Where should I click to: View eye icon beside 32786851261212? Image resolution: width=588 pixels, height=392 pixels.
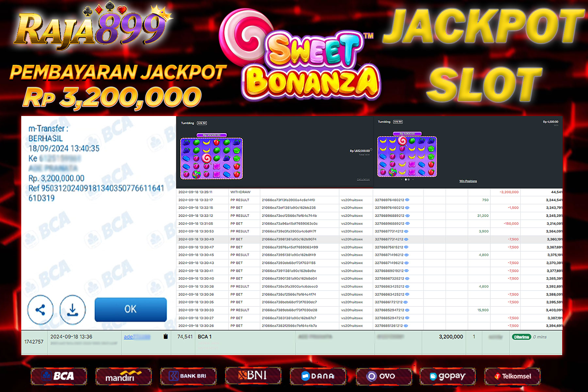406,326
